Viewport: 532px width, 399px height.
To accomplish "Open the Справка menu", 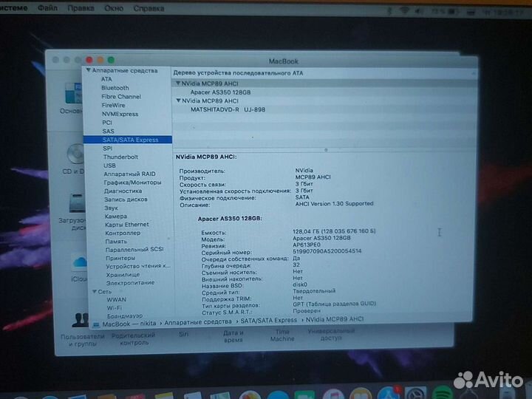I will tap(149, 8).
